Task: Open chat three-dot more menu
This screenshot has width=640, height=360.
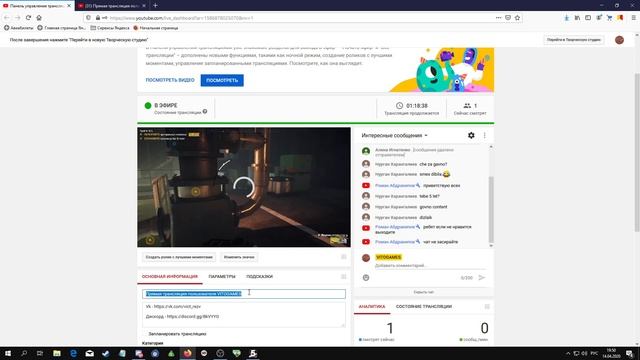Action: coord(484,135)
